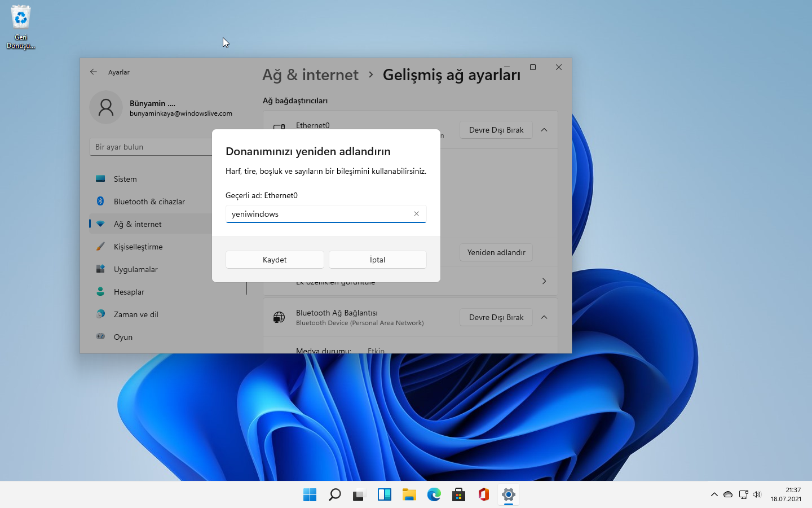Click the Oyun controller icon
This screenshot has height=508, width=812.
[x=100, y=336]
